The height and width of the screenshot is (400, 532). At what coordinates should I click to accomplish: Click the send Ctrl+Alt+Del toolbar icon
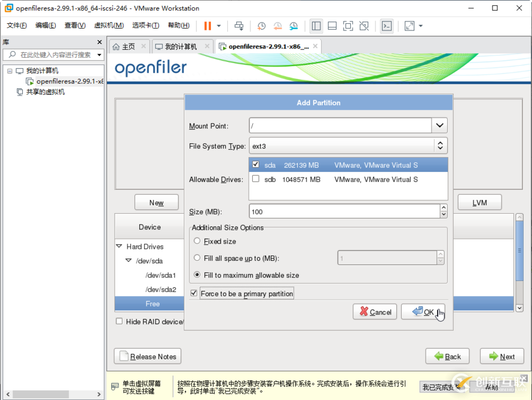click(239, 26)
